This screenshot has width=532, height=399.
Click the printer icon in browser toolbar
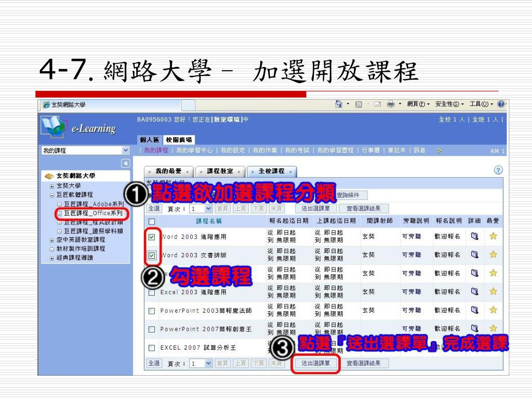coord(391,104)
